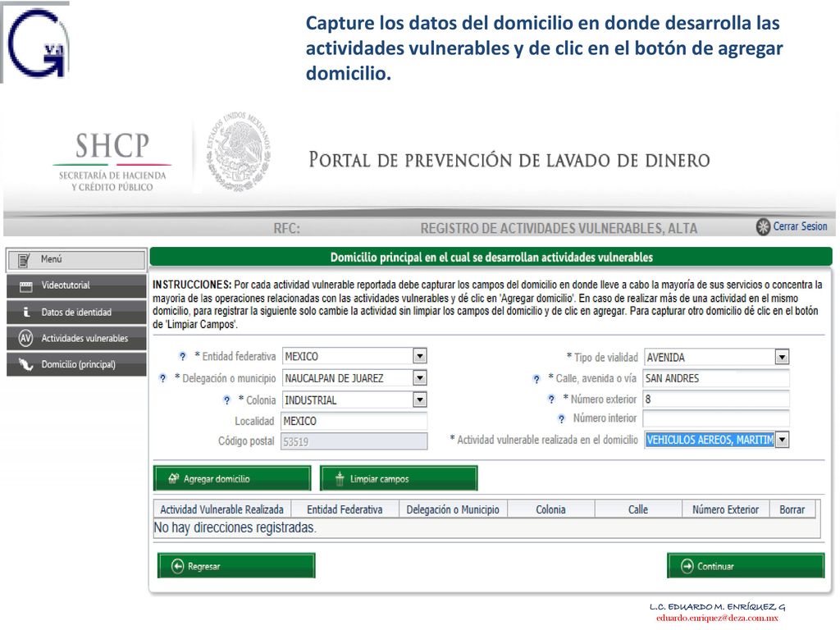Expand the Colonia dropdown
This screenshot has width=840, height=630.
pyautogui.click(x=420, y=399)
